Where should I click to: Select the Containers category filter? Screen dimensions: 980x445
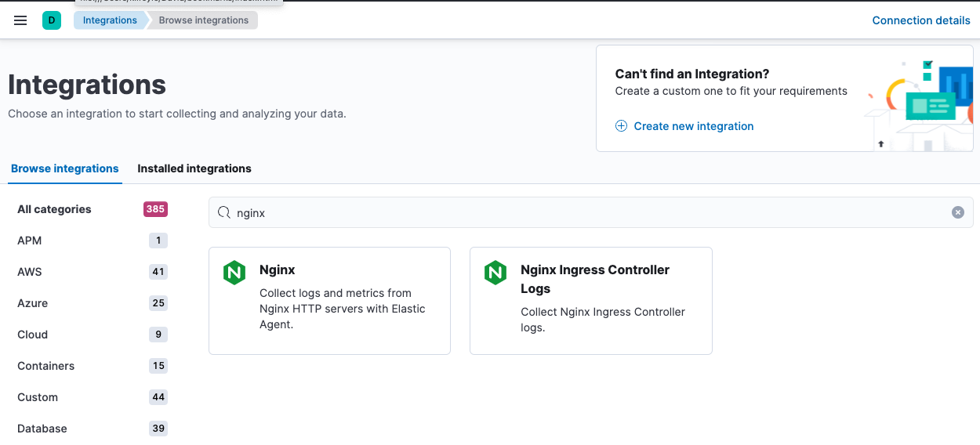point(46,366)
